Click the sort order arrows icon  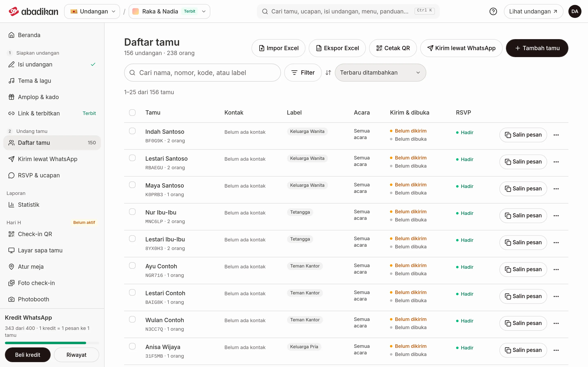tap(328, 73)
